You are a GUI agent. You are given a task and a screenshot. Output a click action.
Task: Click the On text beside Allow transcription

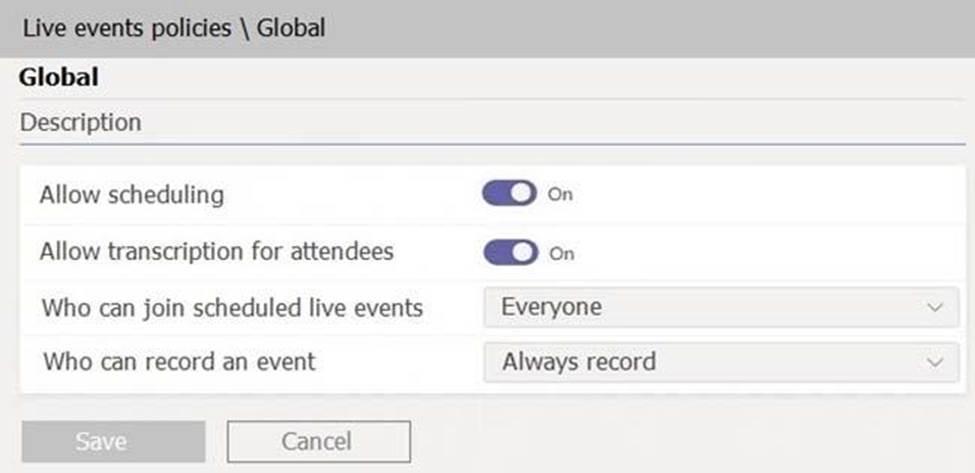pyautogui.click(x=562, y=254)
